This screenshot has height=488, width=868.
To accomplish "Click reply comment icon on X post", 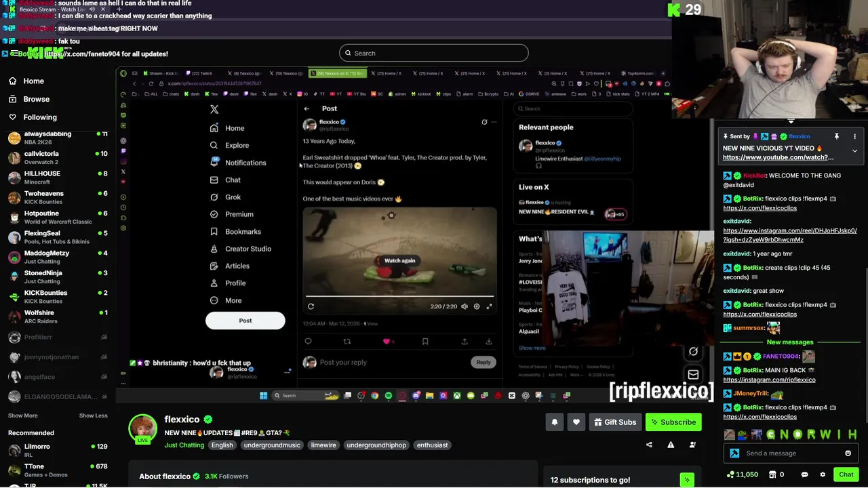I will 308,342.
